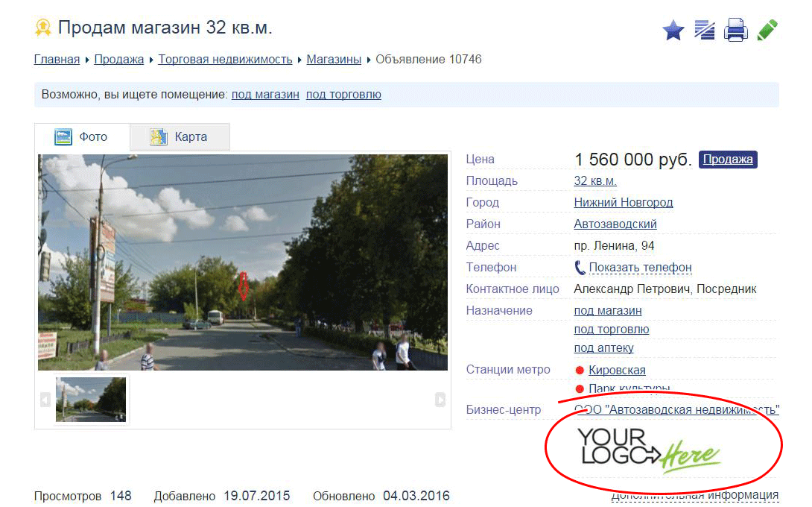Click the green pencil edit icon
The height and width of the screenshot is (507, 812).
pyautogui.click(x=767, y=31)
